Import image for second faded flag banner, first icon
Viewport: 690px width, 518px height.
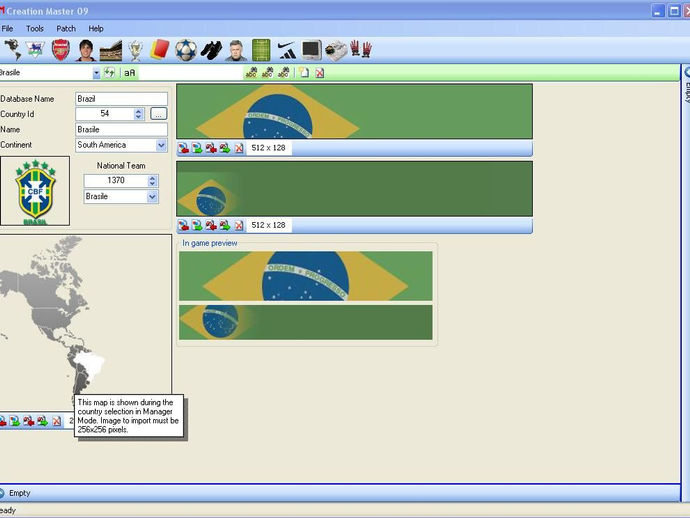[x=184, y=226]
